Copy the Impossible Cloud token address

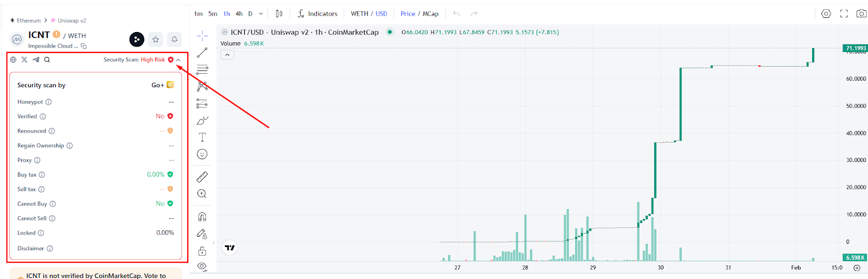tap(84, 46)
